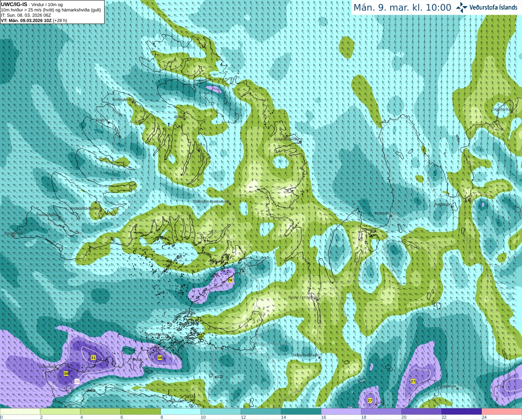This screenshot has height=420, width=522.
Task: Click the Veðurstofa Íslands logo icon
Action: (x=462, y=7)
